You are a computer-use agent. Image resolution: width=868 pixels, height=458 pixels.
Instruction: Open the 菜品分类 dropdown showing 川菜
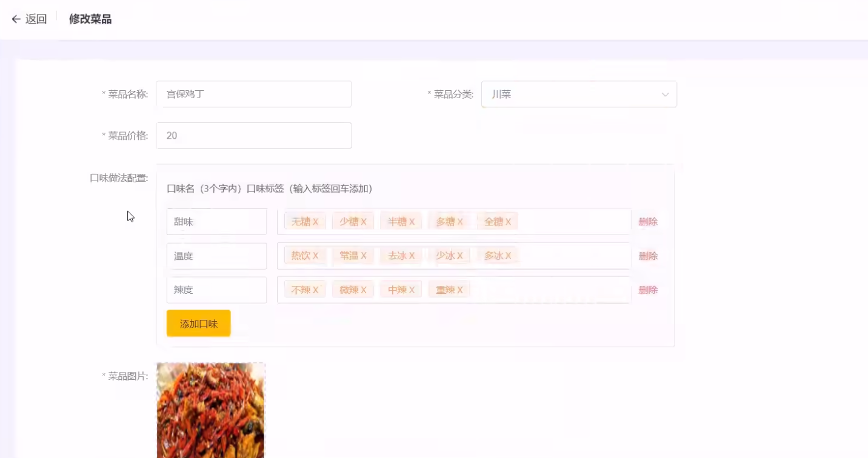570,95
